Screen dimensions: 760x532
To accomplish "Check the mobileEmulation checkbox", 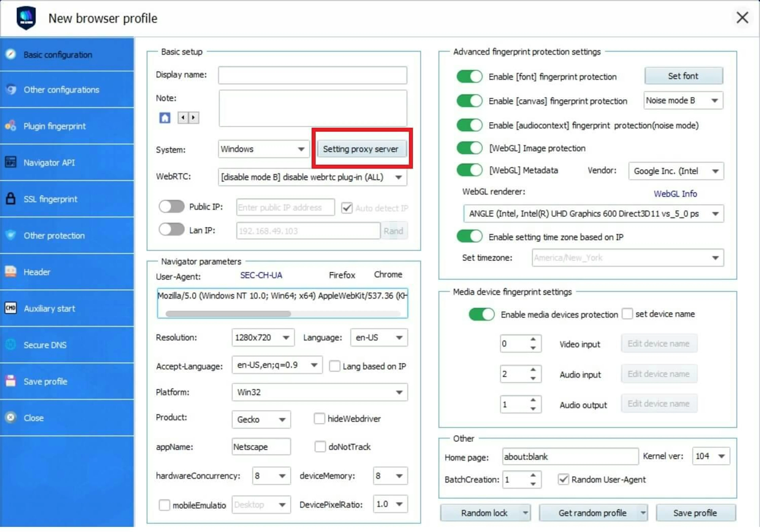I will [164, 505].
